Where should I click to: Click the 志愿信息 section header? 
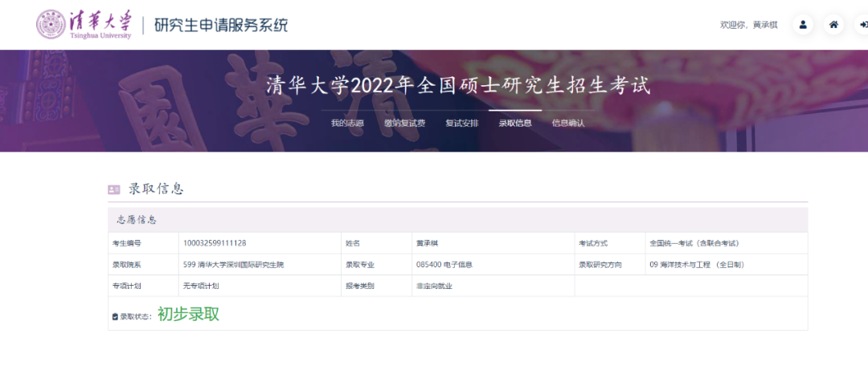[137, 220]
